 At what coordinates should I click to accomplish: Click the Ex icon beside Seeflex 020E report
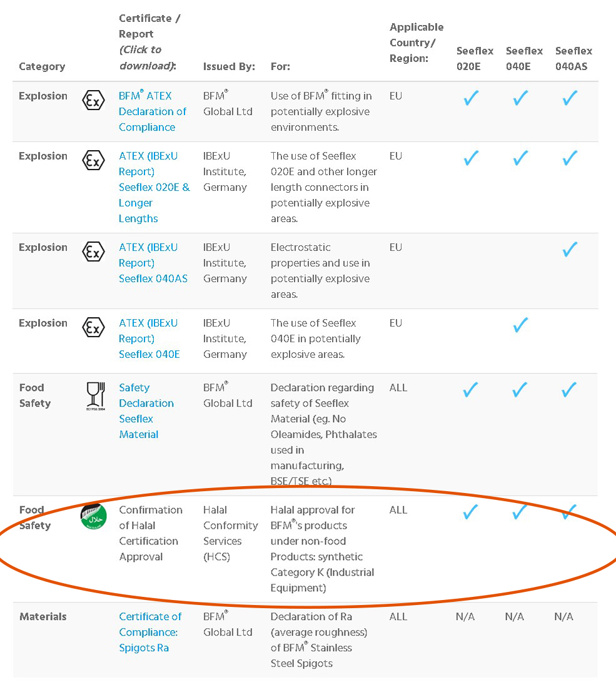[94, 160]
